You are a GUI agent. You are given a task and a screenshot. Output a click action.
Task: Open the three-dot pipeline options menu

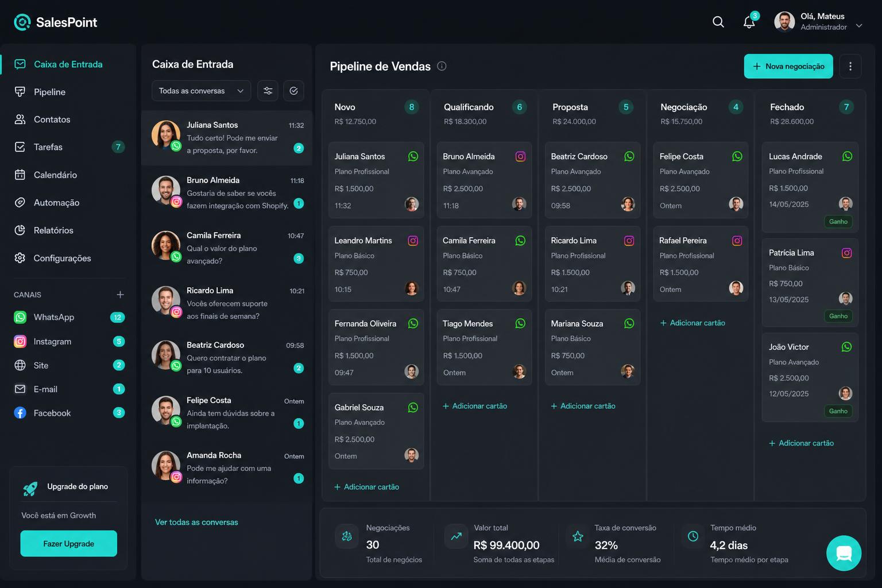tap(850, 67)
